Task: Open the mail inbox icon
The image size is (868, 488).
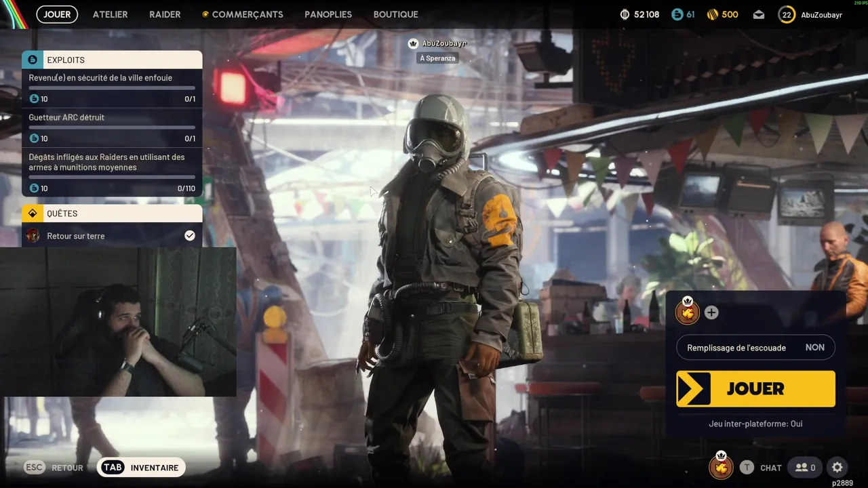Action: tap(759, 14)
